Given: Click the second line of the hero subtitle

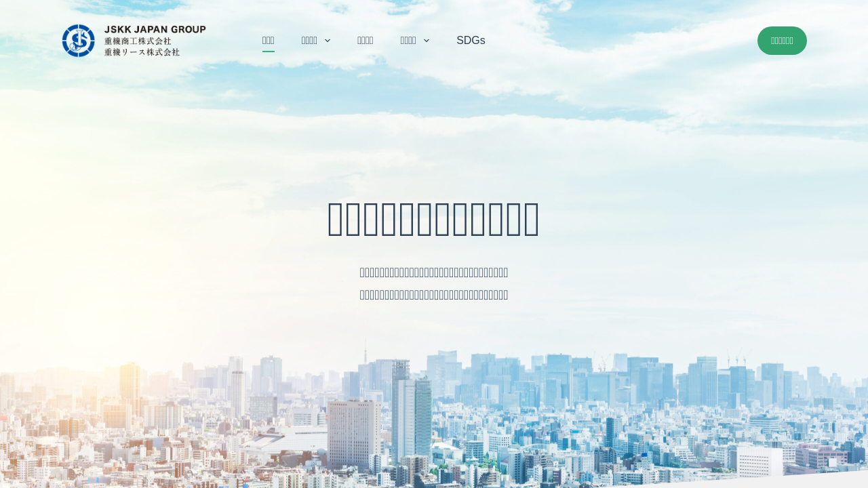Looking at the screenshot, I should [433, 295].
